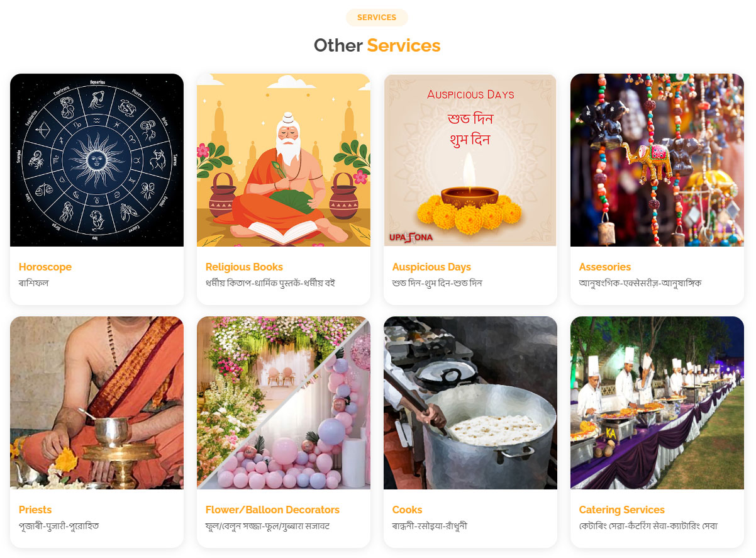This screenshot has height=558, width=756.
Task: Open the Flower/Balloon Decorators picture
Action: tap(284, 403)
